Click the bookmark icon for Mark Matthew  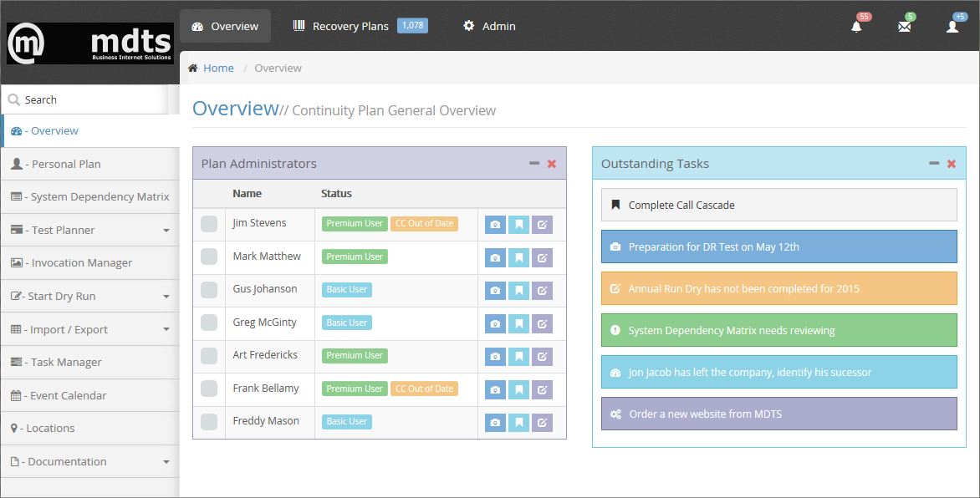(x=518, y=257)
